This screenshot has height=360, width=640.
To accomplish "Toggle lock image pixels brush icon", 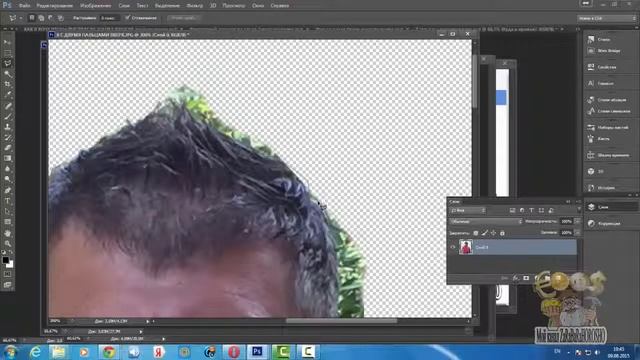I will point(484,233).
